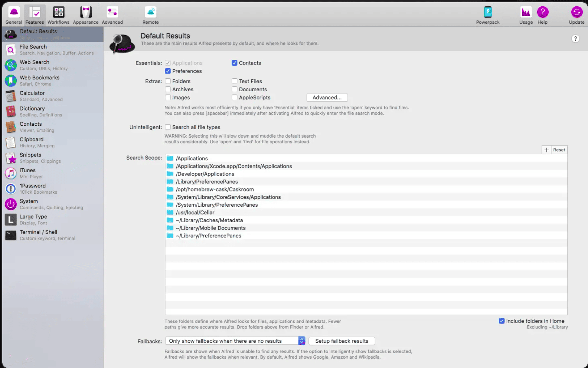
Task: Select Large Type feature
Action: [x=53, y=220]
